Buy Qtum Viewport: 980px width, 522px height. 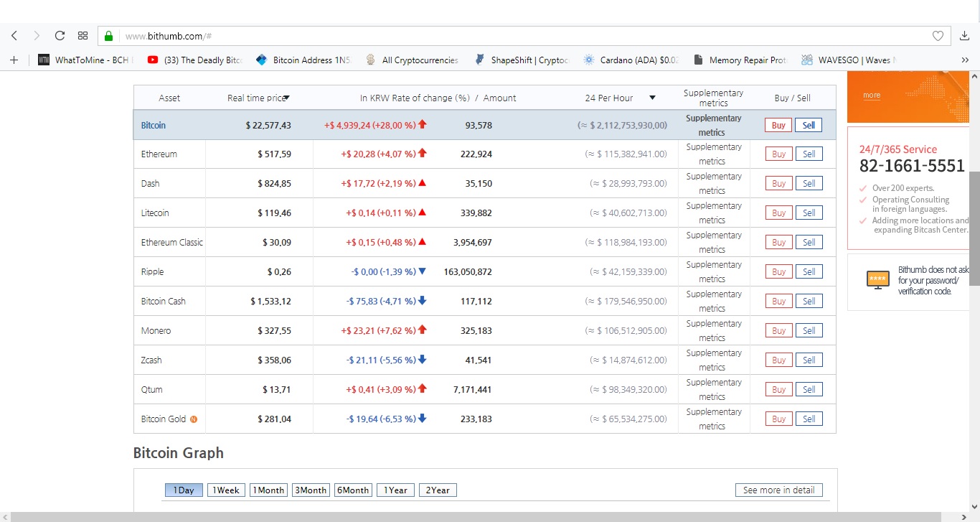778,389
